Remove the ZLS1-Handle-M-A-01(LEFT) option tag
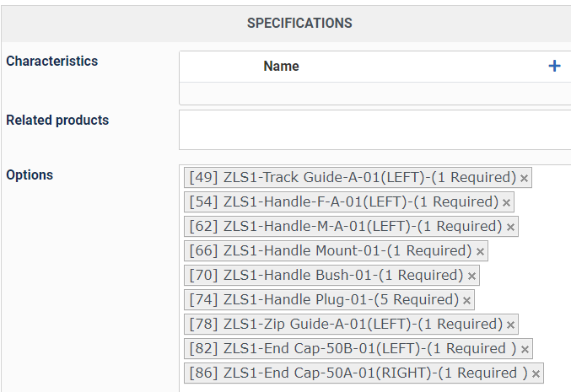 point(510,227)
